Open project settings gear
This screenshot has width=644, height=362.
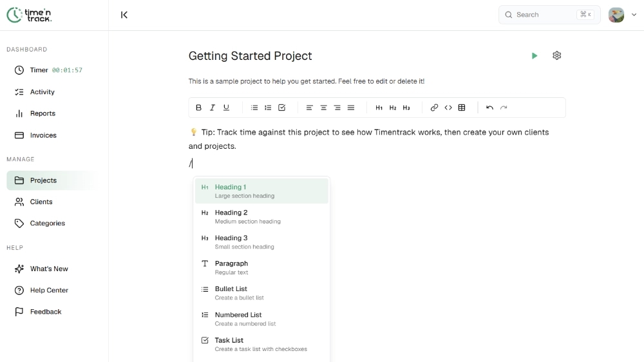(x=556, y=55)
